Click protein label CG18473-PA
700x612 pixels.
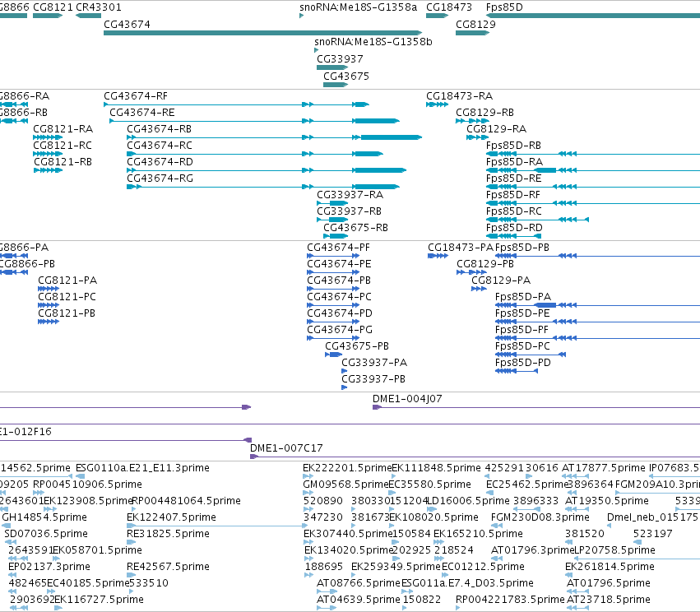pos(461,248)
